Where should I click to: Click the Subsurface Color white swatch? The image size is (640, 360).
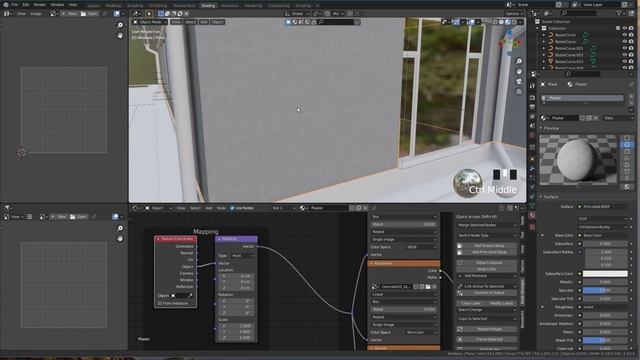coord(605,274)
